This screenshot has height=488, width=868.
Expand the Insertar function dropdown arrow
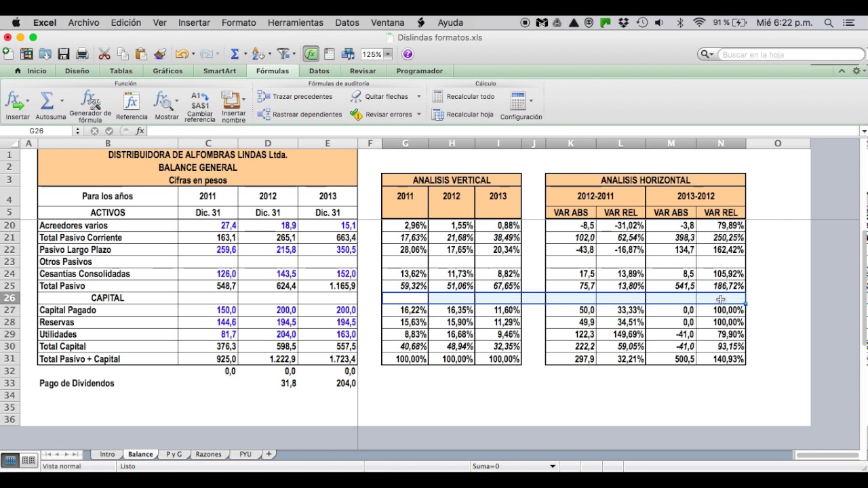tap(28, 101)
